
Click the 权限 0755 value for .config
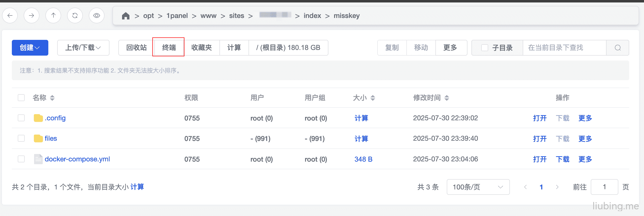click(x=192, y=118)
